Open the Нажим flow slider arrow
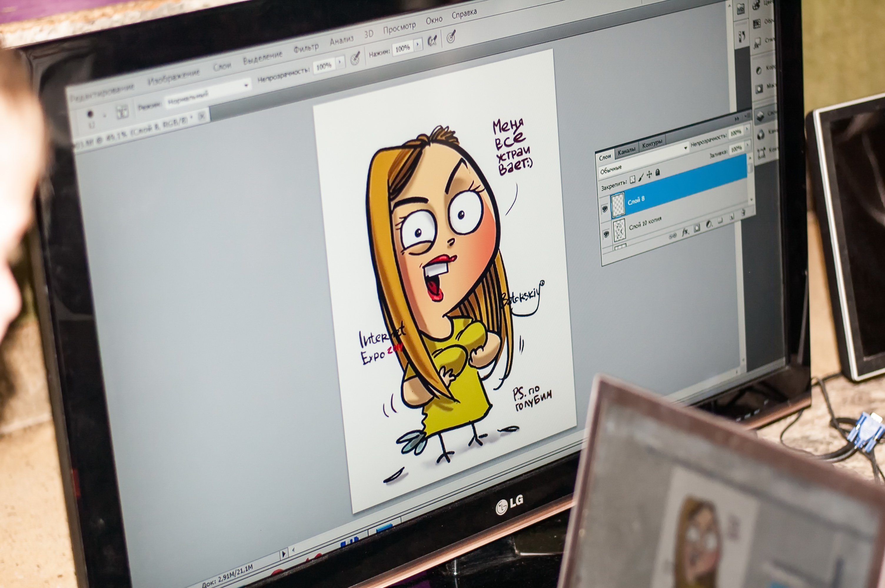The width and height of the screenshot is (885, 588). (418, 44)
